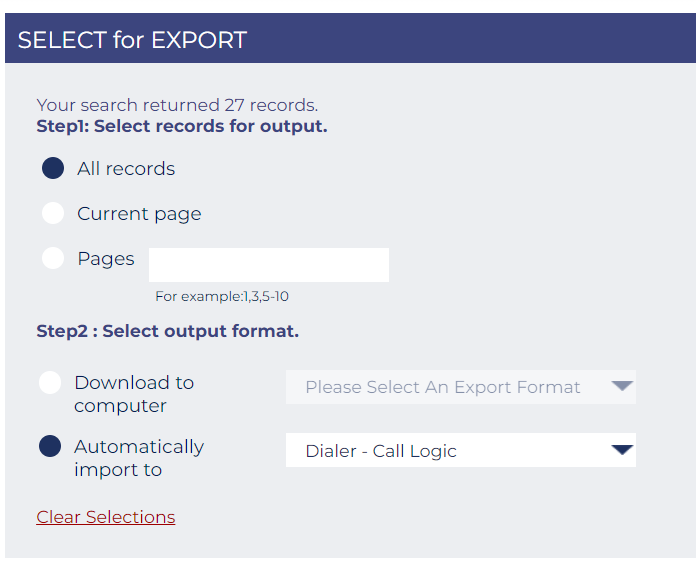
Task: Enable the Download to computer radio option
Action: point(50,382)
